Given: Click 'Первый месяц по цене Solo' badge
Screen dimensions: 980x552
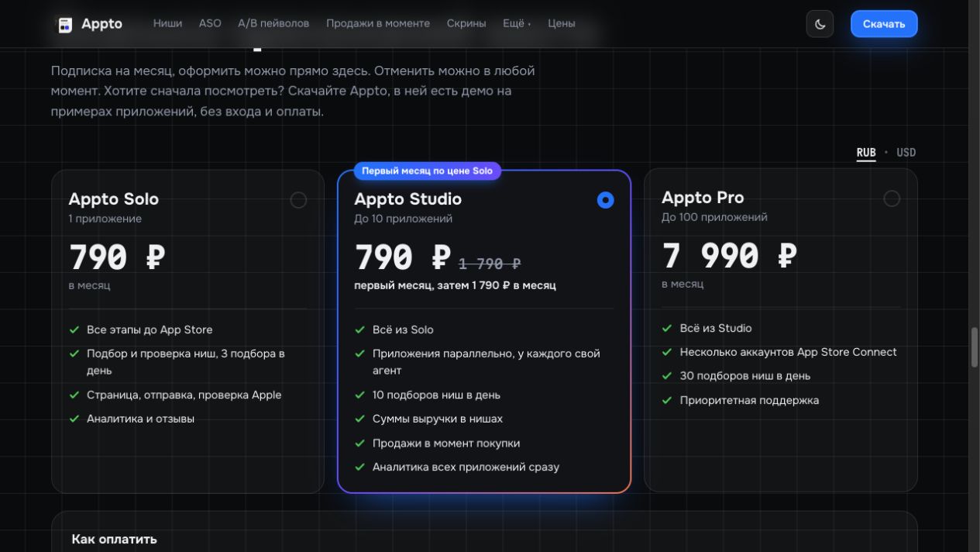Looking at the screenshot, I should tap(427, 171).
